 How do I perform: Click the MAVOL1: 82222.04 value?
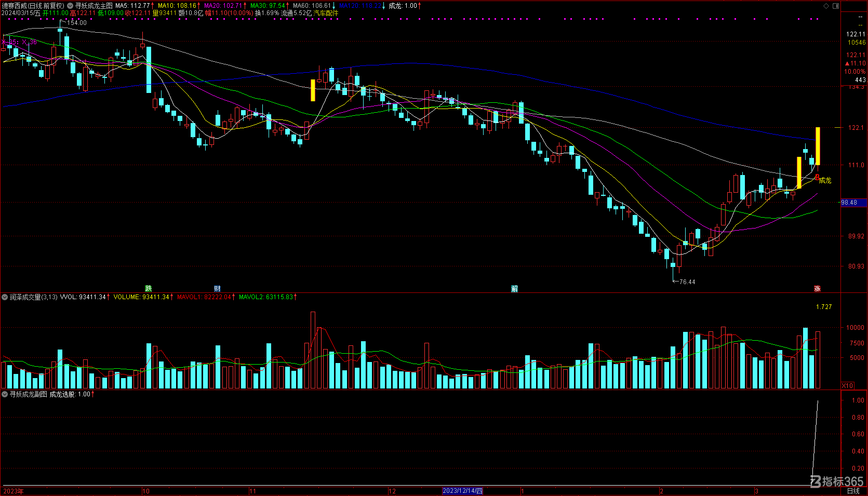coord(204,297)
